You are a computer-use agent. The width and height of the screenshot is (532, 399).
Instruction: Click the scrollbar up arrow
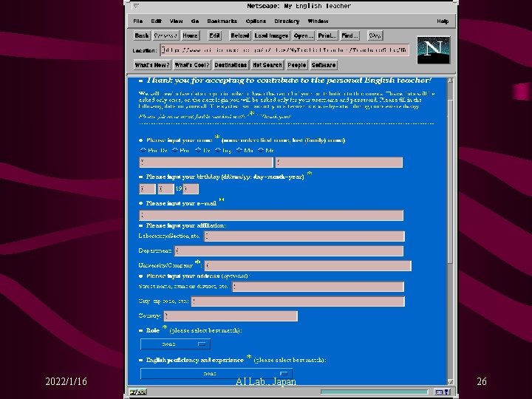pos(450,81)
